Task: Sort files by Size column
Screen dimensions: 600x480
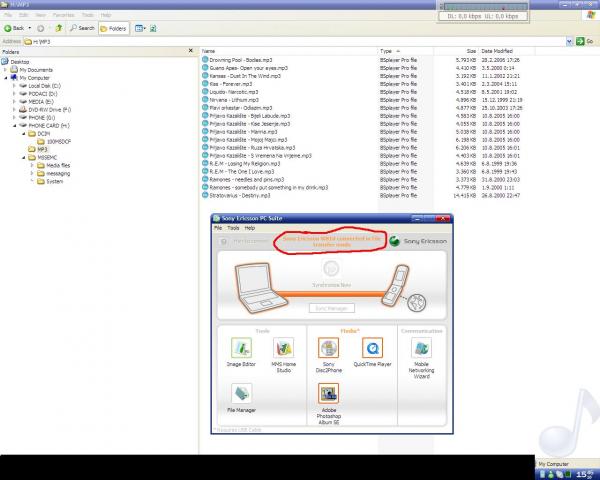Action: click(x=456, y=51)
